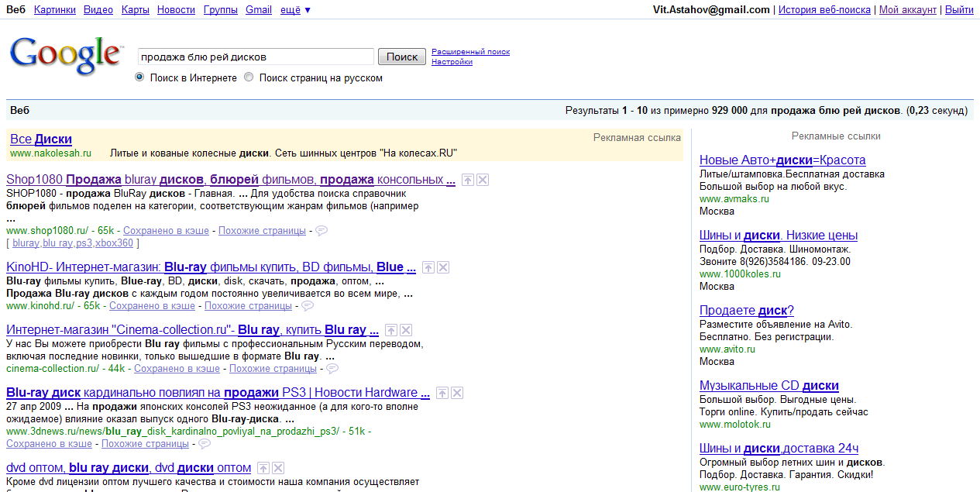Click the www.avmaks.ru ad URL
Viewport: 980px width, 492px height.
(x=734, y=198)
